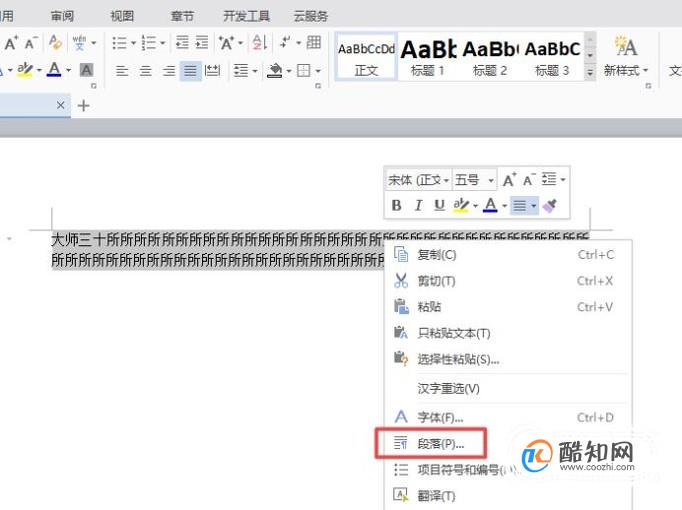Apply the 正文 style

click(x=366, y=57)
